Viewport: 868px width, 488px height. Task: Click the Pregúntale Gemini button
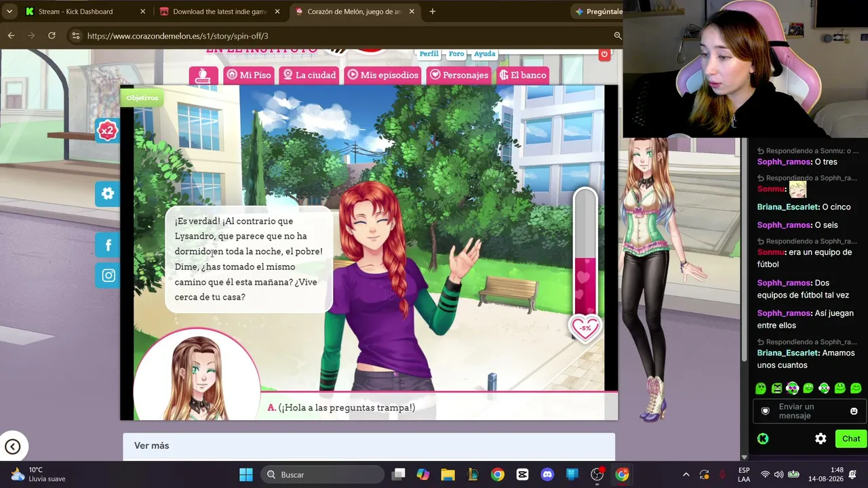(597, 12)
